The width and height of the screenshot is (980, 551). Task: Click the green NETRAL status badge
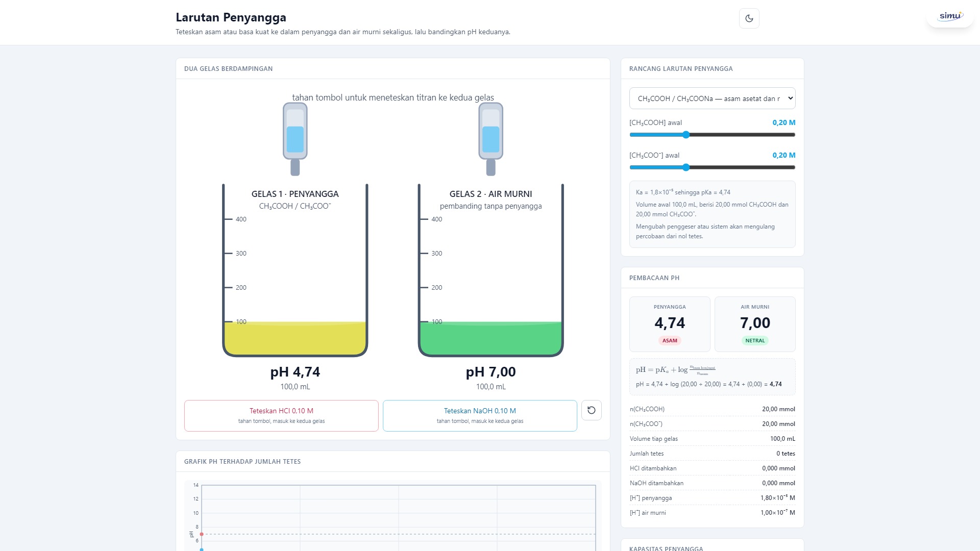point(755,341)
